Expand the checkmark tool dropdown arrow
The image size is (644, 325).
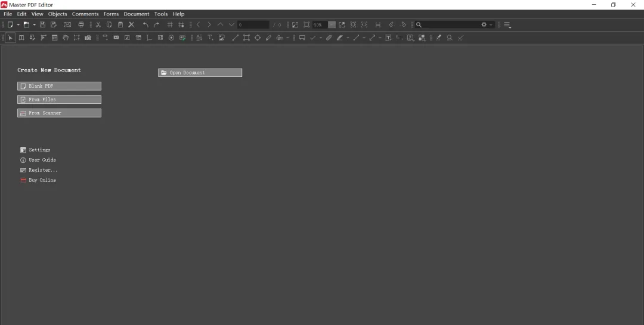pyautogui.click(x=321, y=38)
